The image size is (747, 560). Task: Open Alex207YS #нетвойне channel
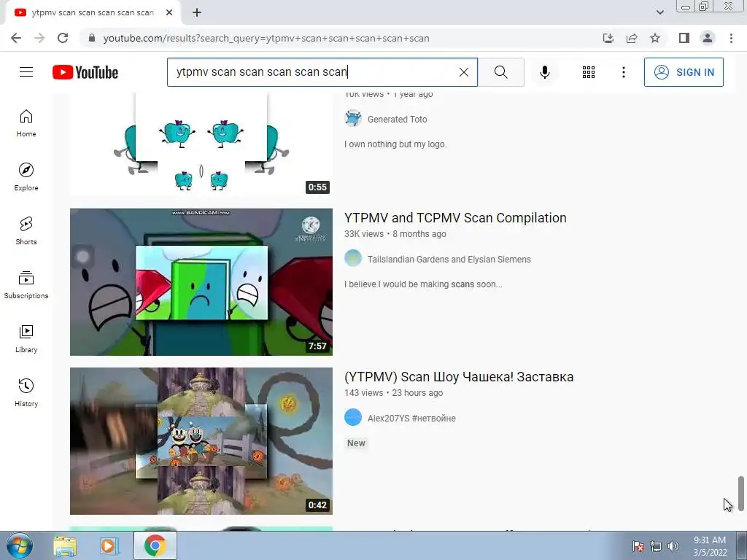point(411,418)
